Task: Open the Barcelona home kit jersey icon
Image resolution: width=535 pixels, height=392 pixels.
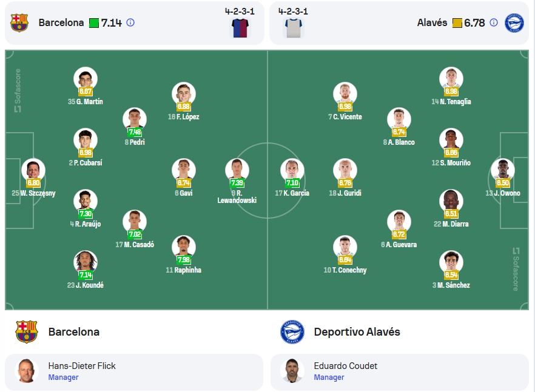Action: [x=240, y=28]
